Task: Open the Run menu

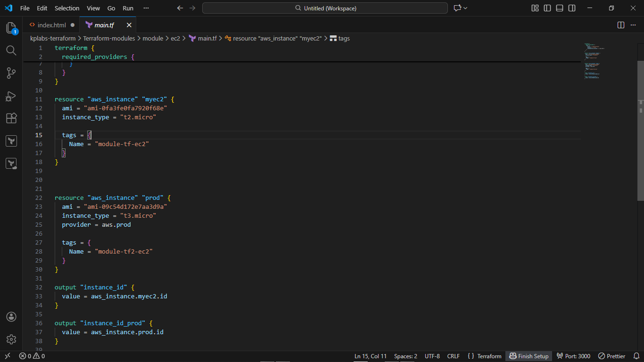Action: 127,8
